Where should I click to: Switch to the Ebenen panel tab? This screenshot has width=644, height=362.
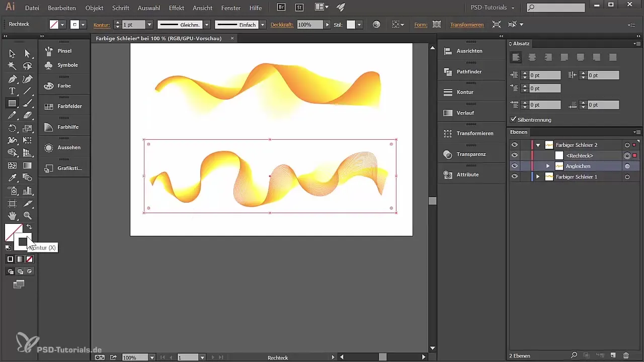pyautogui.click(x=519, y=132)
